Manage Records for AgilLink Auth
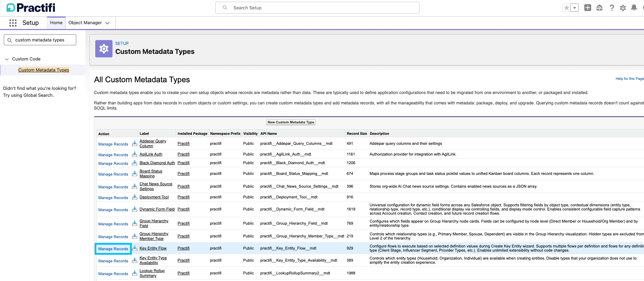The image size is (644, 281). pyautogui.click(x=113, y=155)
